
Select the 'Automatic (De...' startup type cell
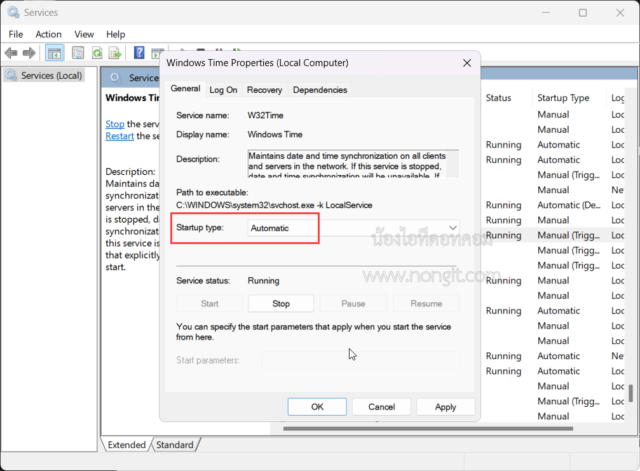(569, 205)
